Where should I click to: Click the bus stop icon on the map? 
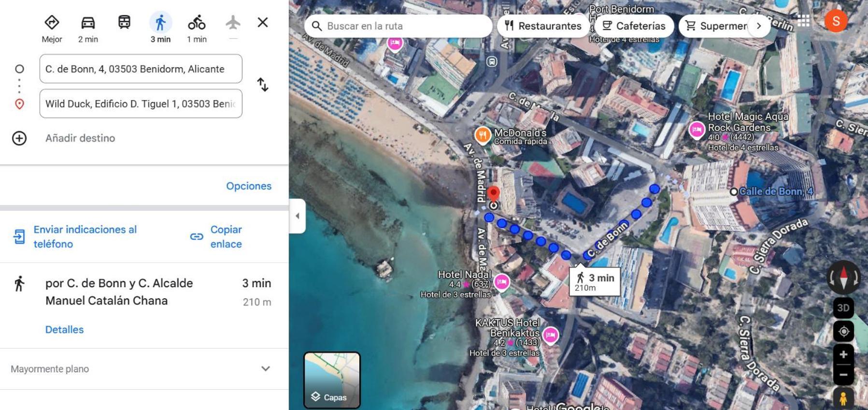coord(492,62)
